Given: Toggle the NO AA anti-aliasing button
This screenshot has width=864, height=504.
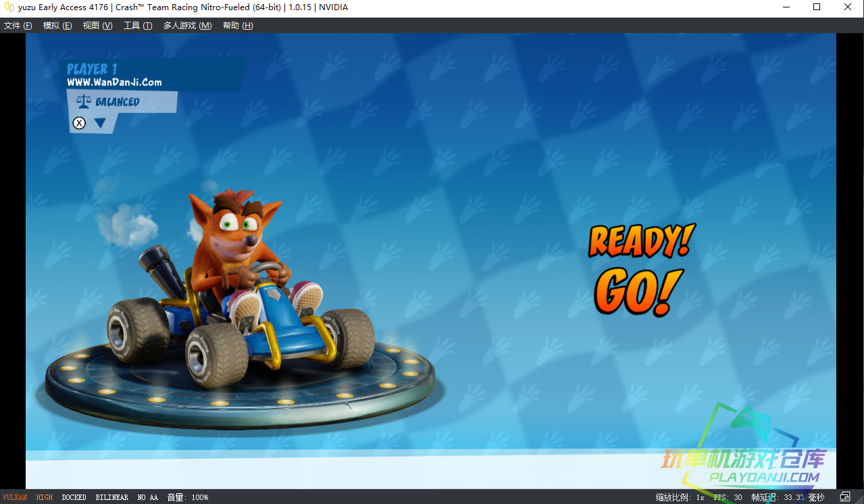Looking at the screenshot, I should (147, 497).
